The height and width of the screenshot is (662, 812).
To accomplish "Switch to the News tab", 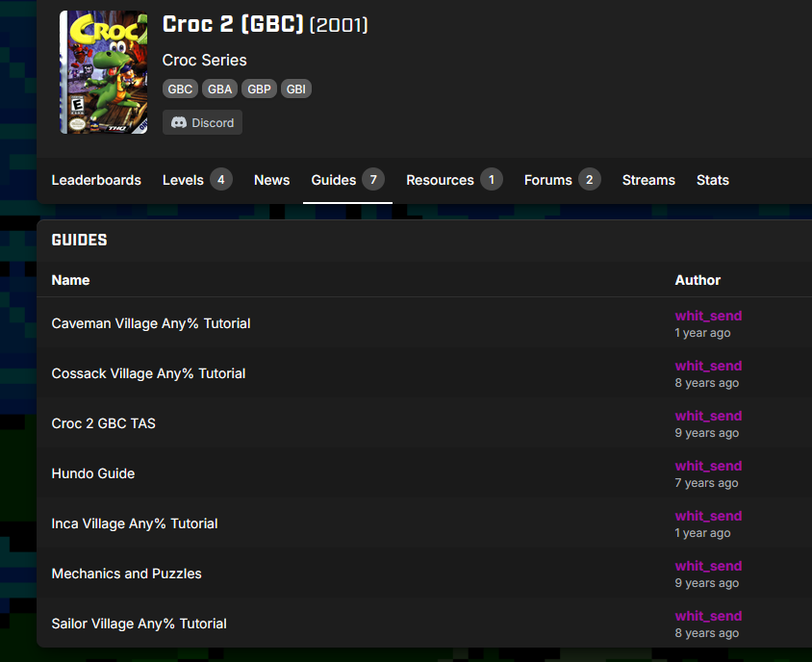I will [x=272, y=180].
